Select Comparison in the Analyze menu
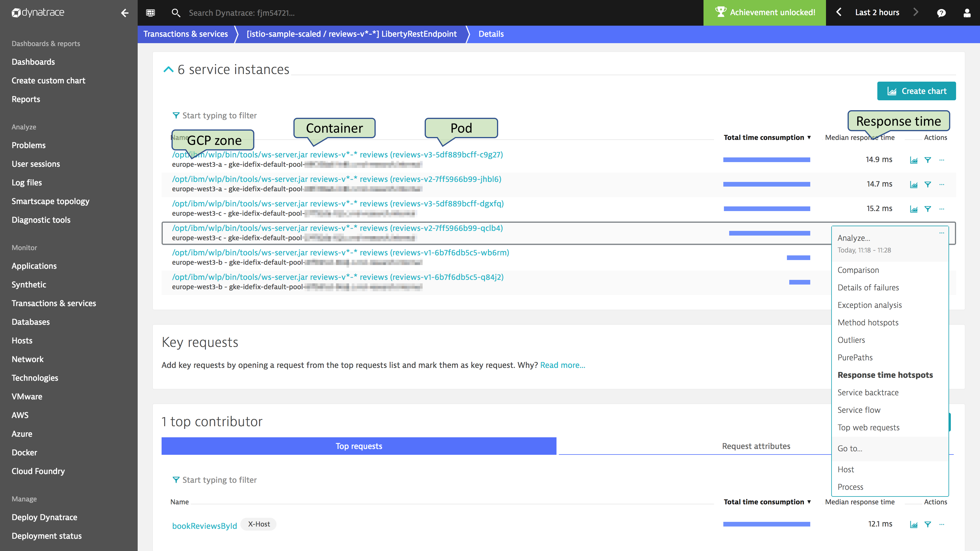 [x=858, y=270]
